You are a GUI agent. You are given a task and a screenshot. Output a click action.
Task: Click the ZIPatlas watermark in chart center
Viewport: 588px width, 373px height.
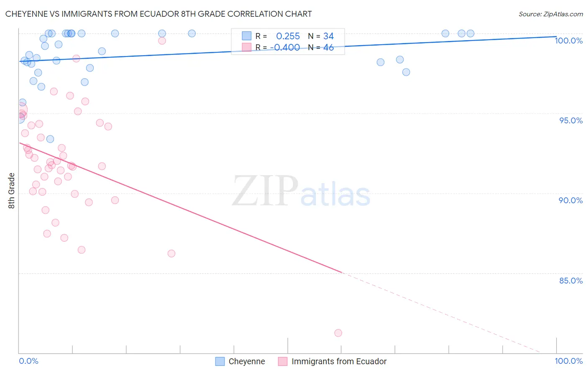point(301,192)
